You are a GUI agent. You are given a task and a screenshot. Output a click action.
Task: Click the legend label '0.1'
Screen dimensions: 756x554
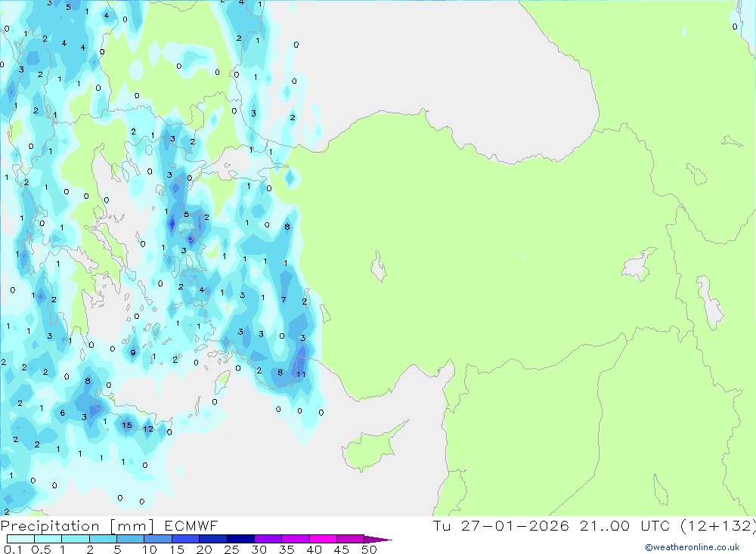13,549
